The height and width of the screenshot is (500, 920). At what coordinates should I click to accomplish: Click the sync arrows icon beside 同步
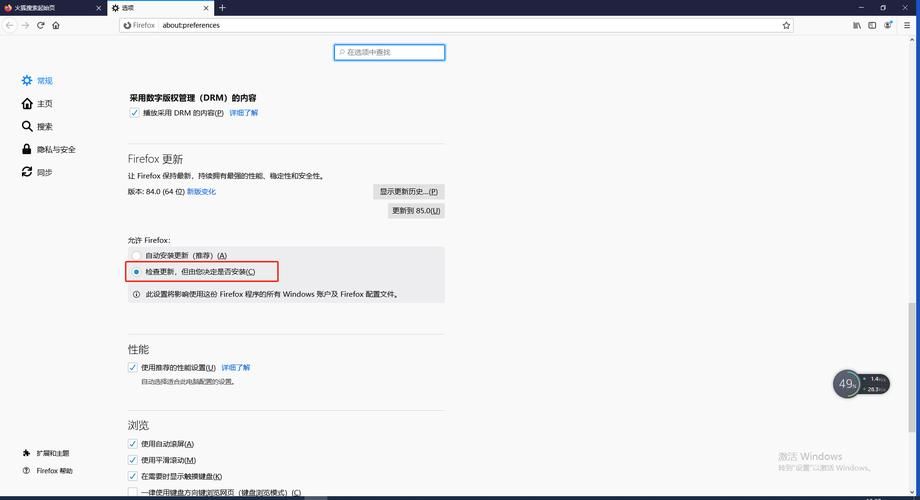[27, 171]
